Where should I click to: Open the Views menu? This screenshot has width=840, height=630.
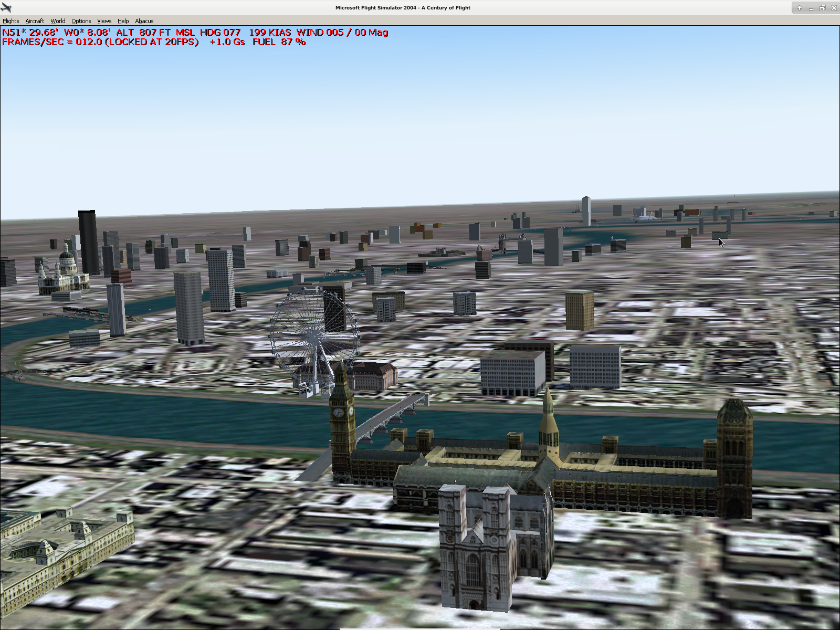click(104, 21)
